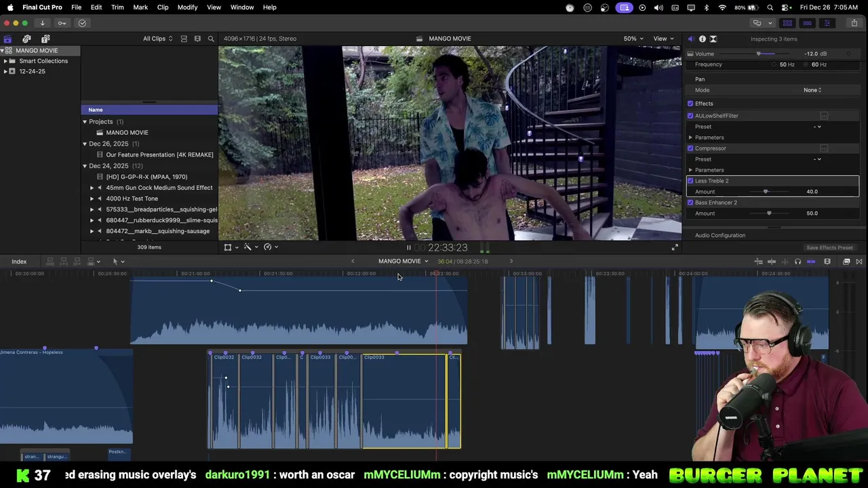Open the Audio inspector speaker tab
The image size is (868, 488).
(691, 39)
